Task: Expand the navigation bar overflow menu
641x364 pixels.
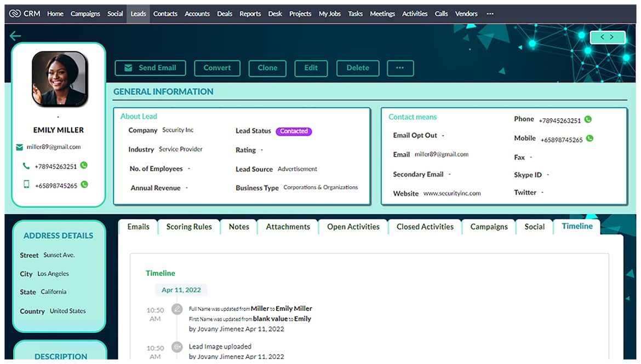Action: [x=490, y=14]
